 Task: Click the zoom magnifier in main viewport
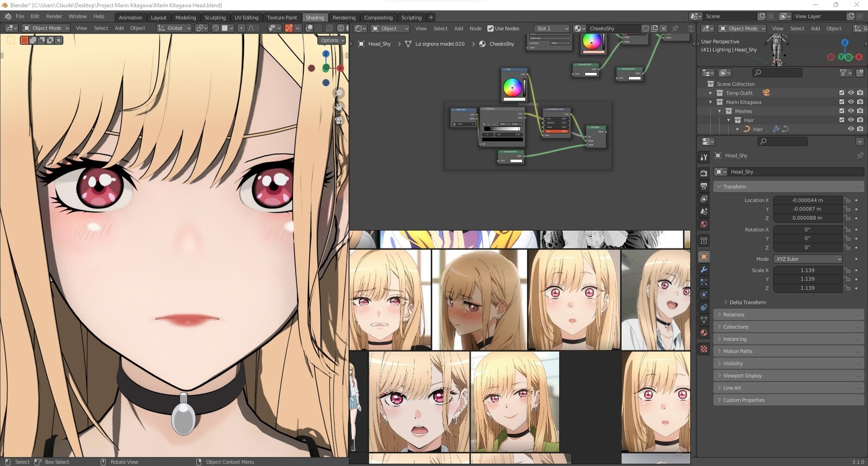tap(339, 93)
